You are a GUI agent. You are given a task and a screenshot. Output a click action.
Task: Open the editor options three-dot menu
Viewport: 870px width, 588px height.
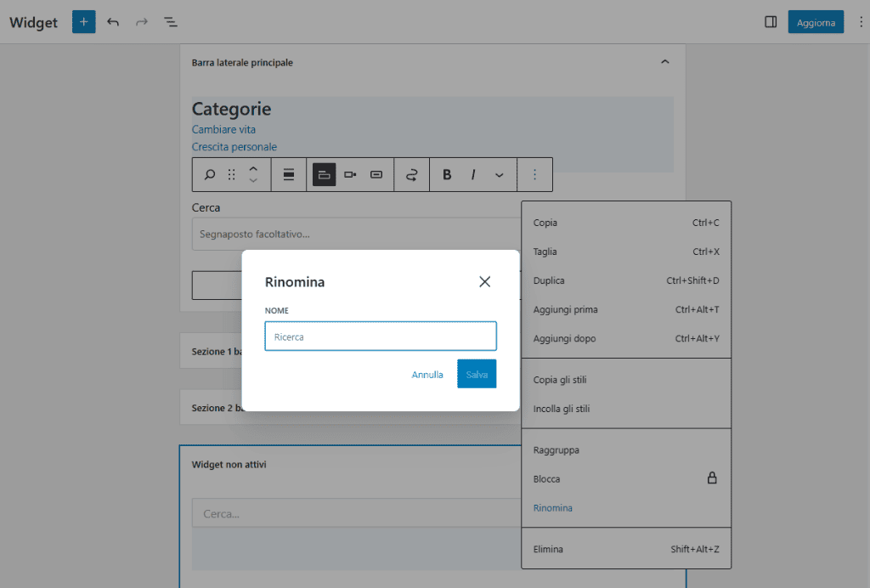tap(861, 22)
